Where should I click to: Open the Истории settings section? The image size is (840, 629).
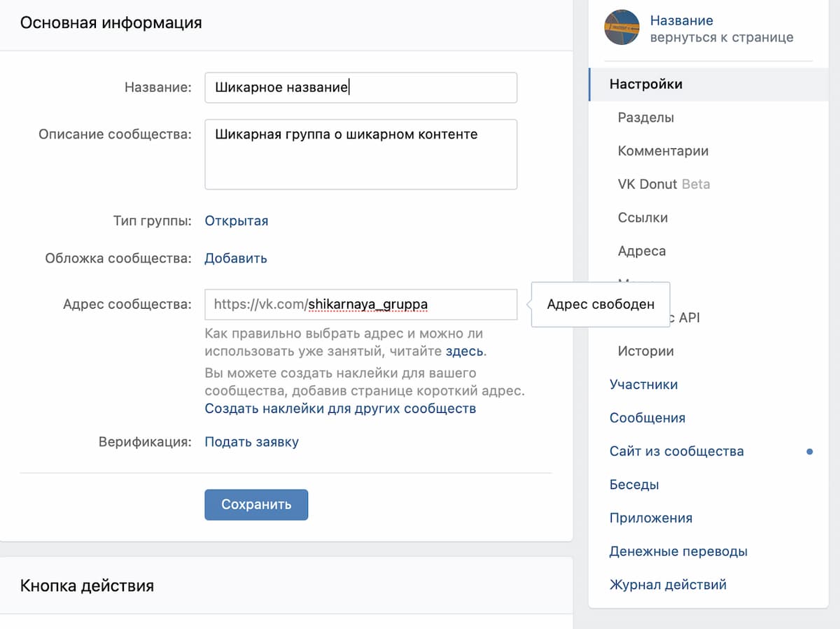coord(645,351)
